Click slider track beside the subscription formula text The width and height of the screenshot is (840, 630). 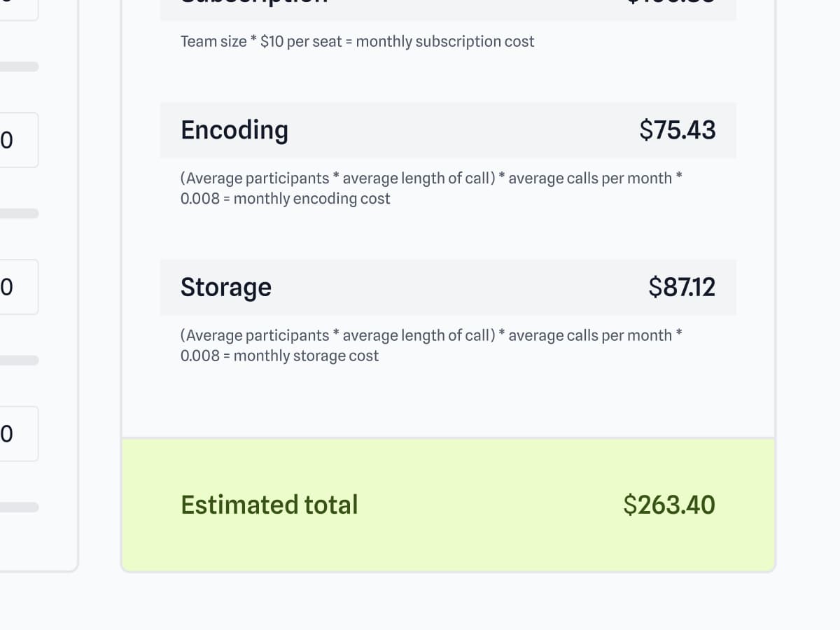click(18, 66)
